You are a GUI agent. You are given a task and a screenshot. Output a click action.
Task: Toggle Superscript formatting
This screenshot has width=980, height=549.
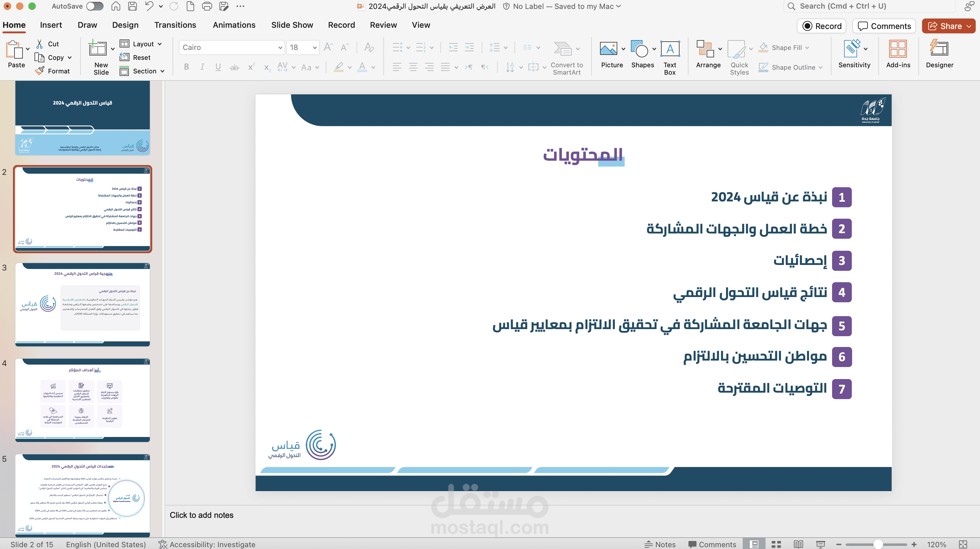(x=251, y=67)
